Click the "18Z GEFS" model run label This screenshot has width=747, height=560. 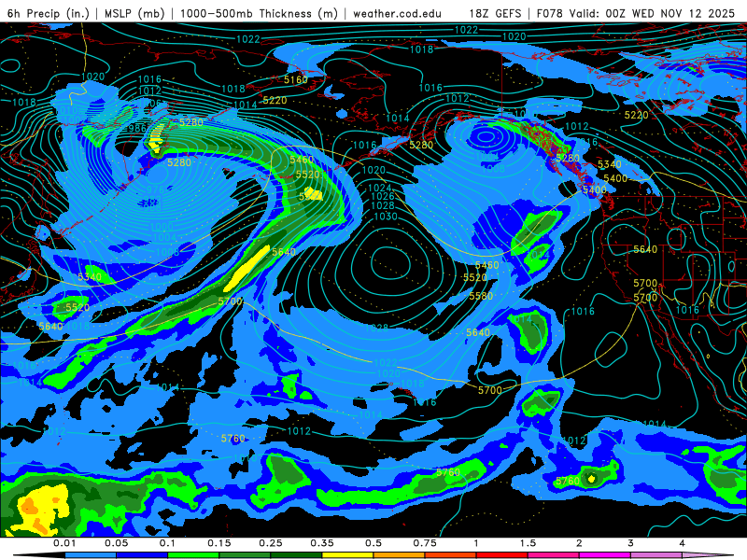click(495, 13)
